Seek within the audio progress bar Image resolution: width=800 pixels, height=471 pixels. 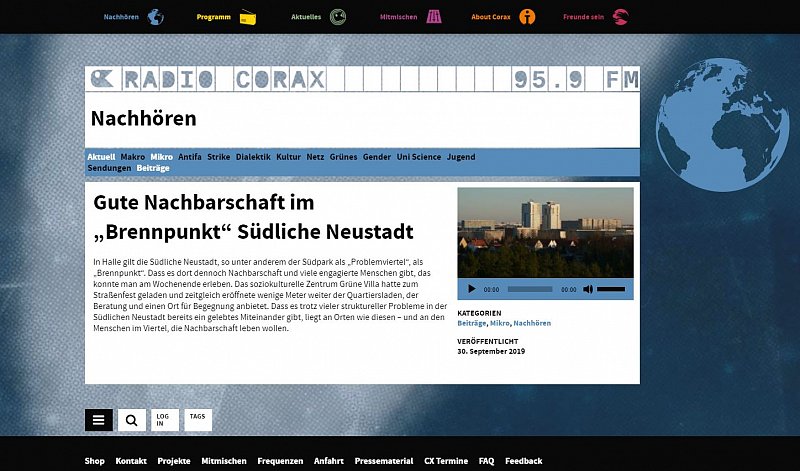pos(530,289)
